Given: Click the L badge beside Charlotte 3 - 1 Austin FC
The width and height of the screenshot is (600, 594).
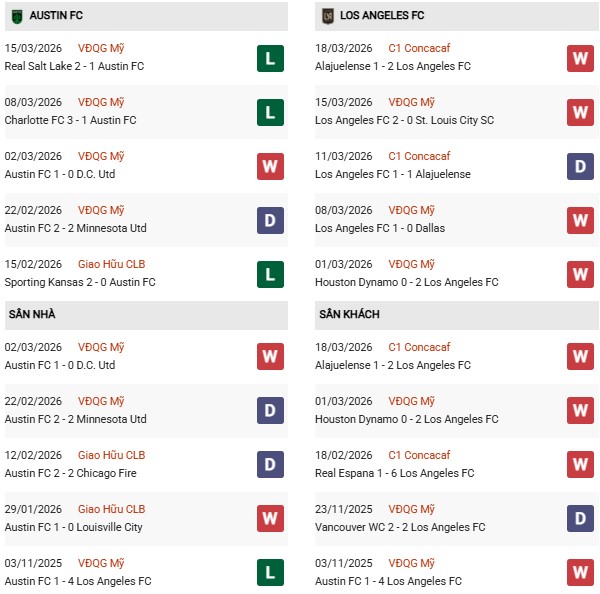Looking at the screenshot, I should [270, 112].
